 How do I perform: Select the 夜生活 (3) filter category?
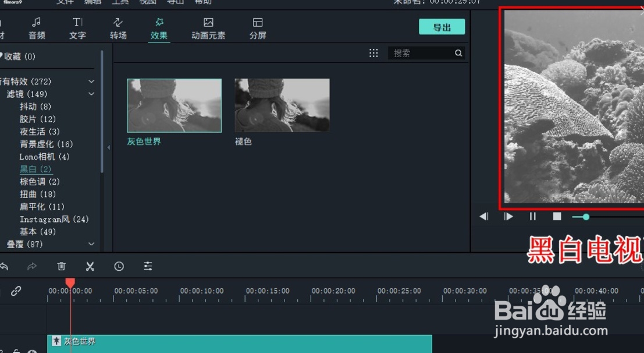tap(40, 132)
